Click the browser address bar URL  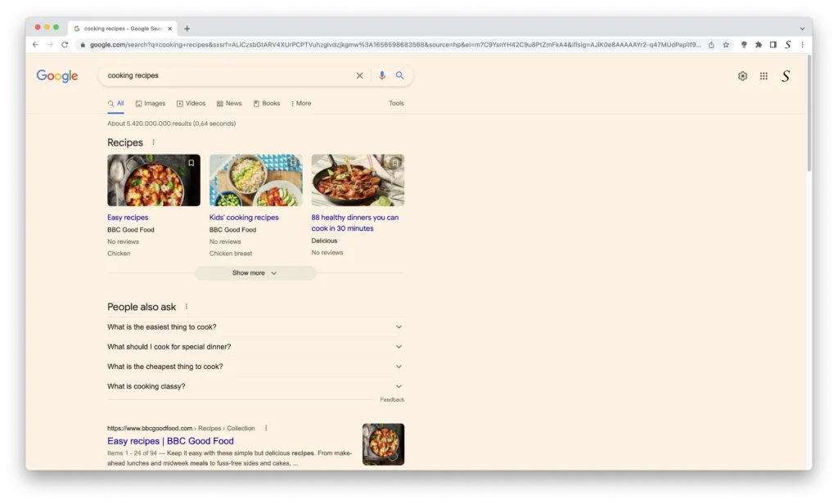pos(395,45)
